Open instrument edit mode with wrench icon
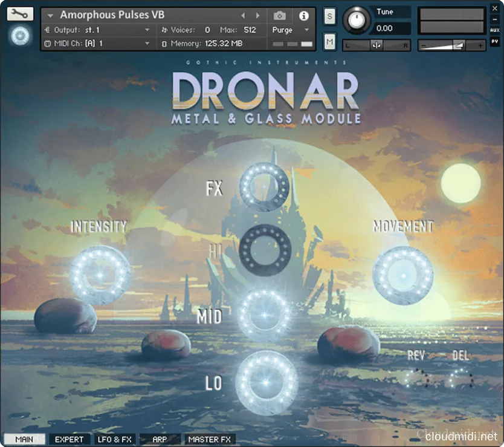Viewport: 504px width, 447px height. click(x=20, y=13)
